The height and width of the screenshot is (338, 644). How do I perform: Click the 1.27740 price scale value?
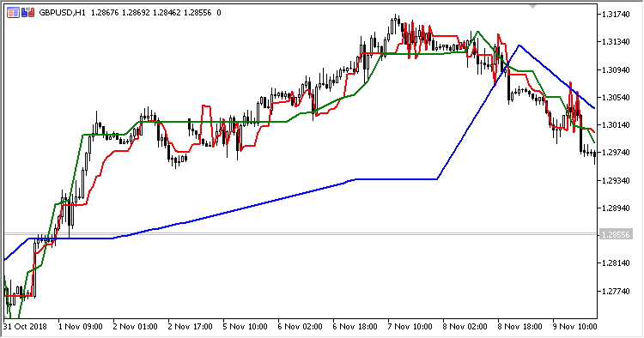pos(616,291)
